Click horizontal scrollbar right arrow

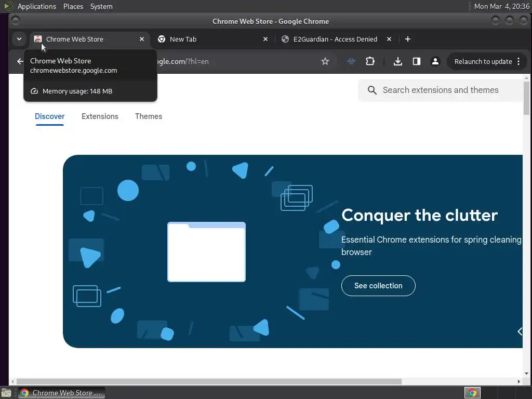click(519, 382)
